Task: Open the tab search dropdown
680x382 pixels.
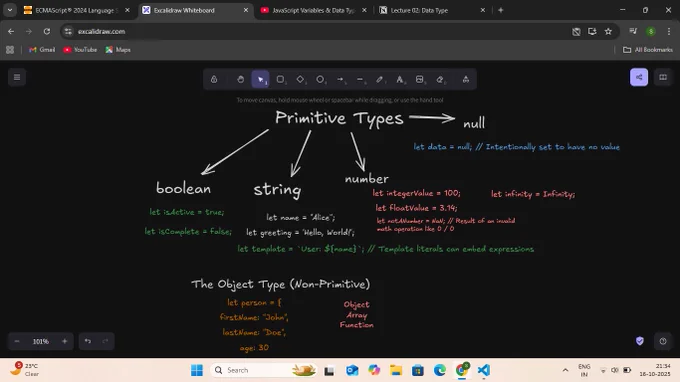Action: [10, 10]
